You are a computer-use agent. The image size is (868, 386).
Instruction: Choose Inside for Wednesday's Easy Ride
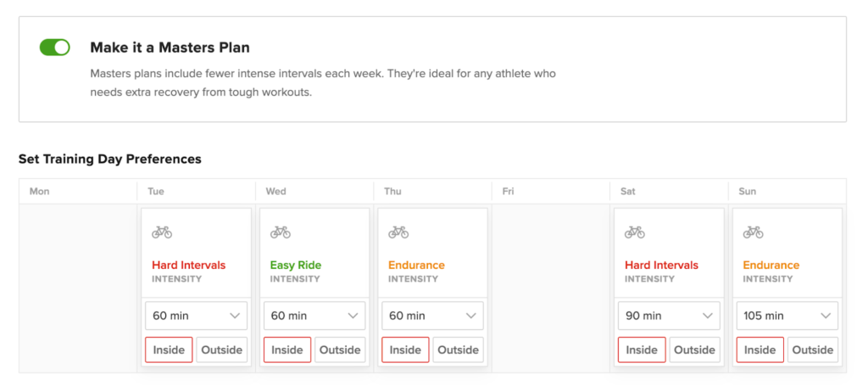coord(287,350)
